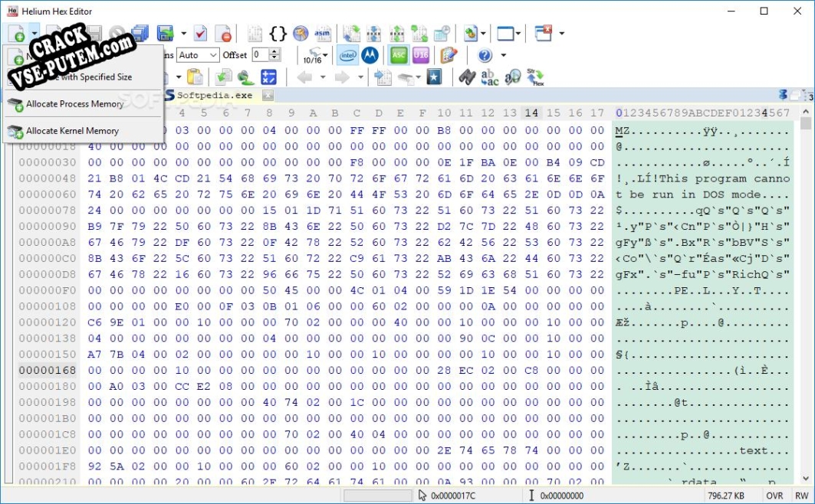The height and width of the screenshot is (504, 815).
Task: Click the 0x0000017C cursor offset status
Action: pyautogui.click(x=453, y=496)
